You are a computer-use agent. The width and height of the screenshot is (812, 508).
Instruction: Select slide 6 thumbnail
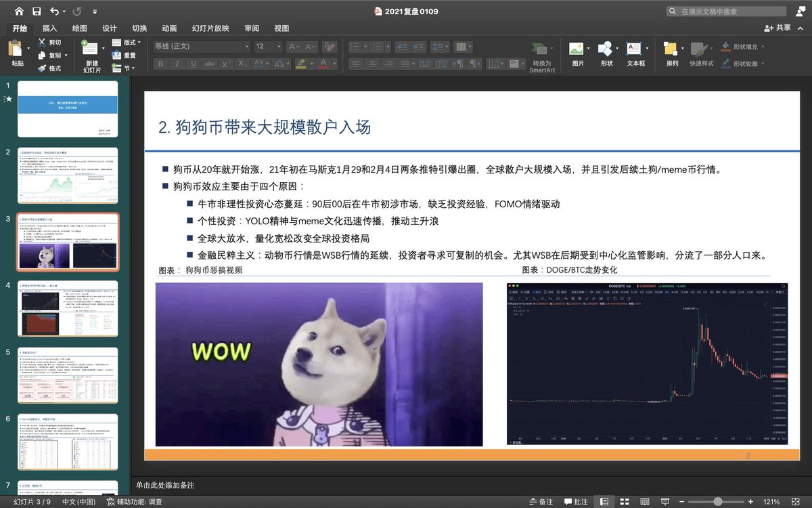pos(68,442)
